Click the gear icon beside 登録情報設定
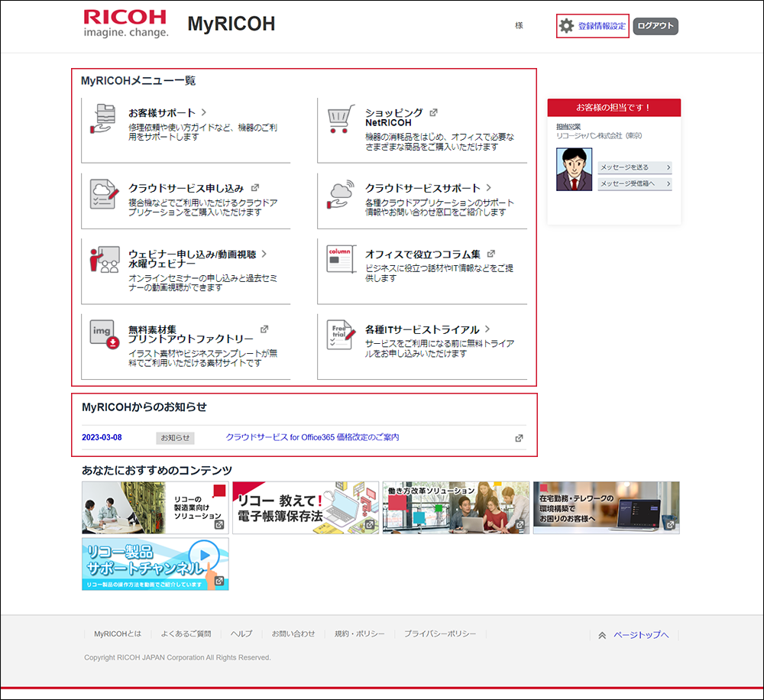Screen dimensions: 764x700 click(567, 25)
